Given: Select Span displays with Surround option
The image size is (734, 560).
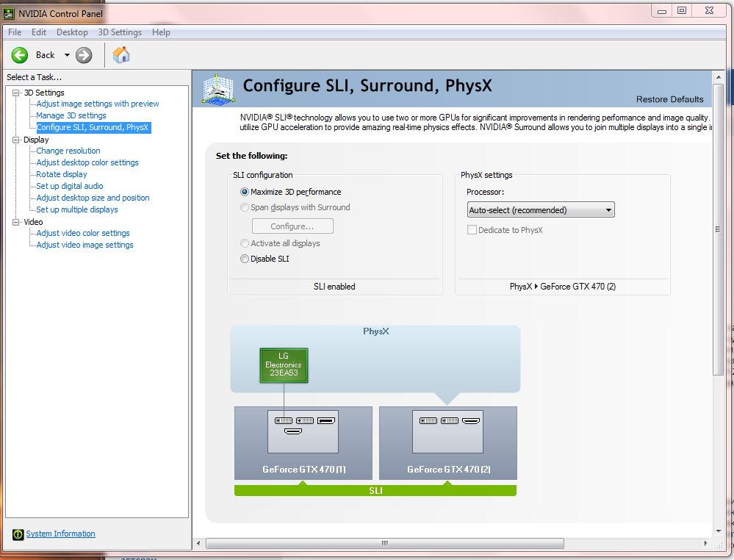Looking at the screenshot, I should 245,207.
